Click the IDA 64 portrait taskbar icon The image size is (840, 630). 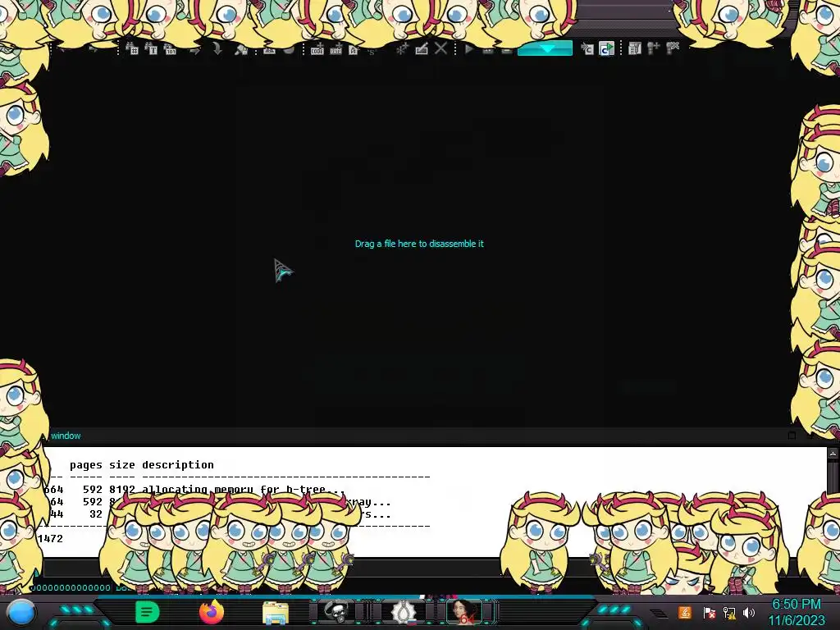click(x=464, y=611)
